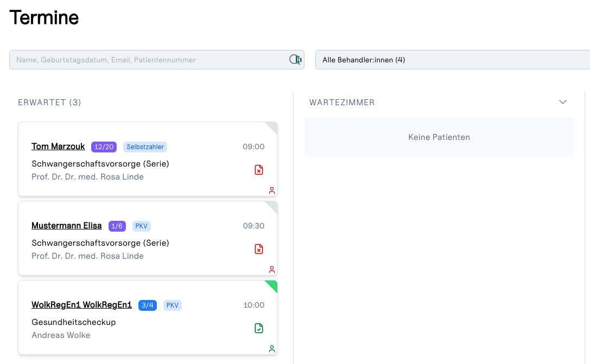Screen dimensions: 590x364
Task: Click the Selbstzahler badge
Action: (145, 146)
